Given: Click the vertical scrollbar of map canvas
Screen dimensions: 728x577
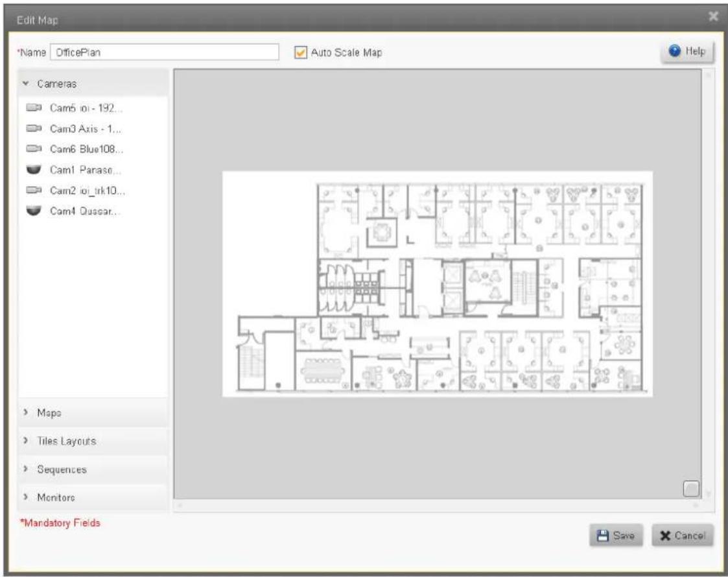Looking at the screenshot, I should point(708,283).
